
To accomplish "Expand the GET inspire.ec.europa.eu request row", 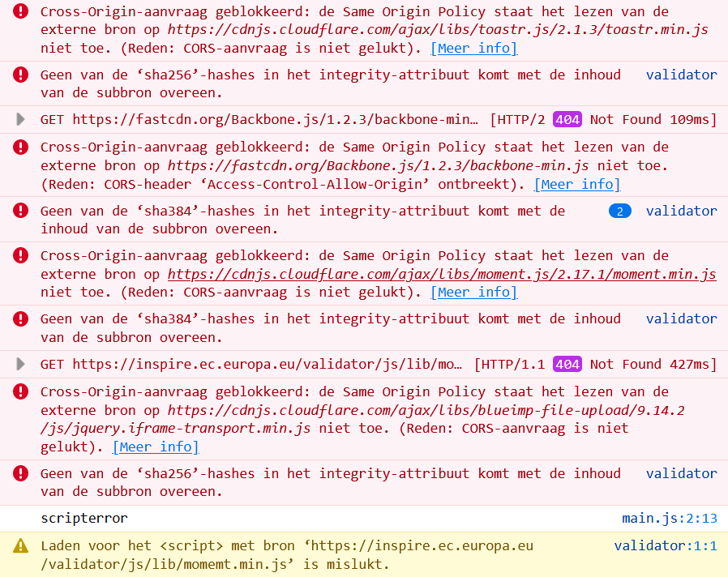I will (19, 364).
